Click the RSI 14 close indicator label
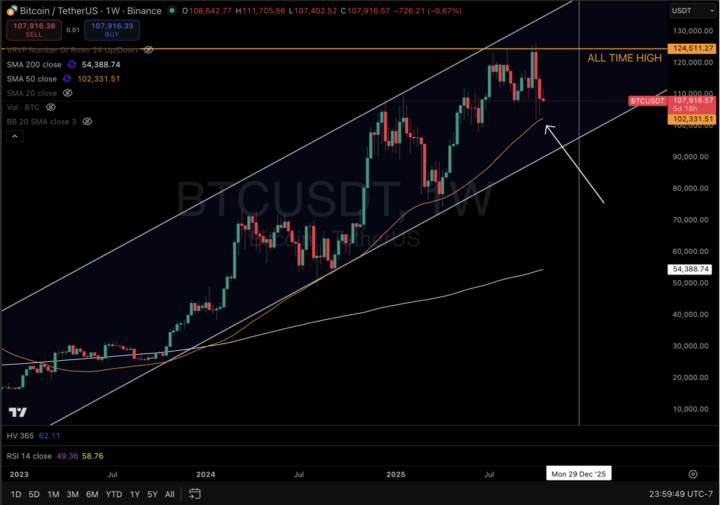720x505 pixels. [29, 455]
